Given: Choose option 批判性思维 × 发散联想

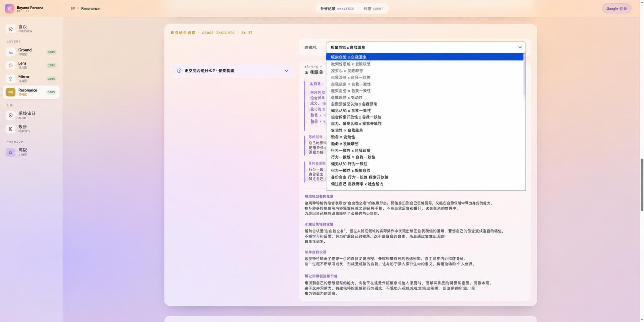Looking at the screenshot, I should coord(425,64).
